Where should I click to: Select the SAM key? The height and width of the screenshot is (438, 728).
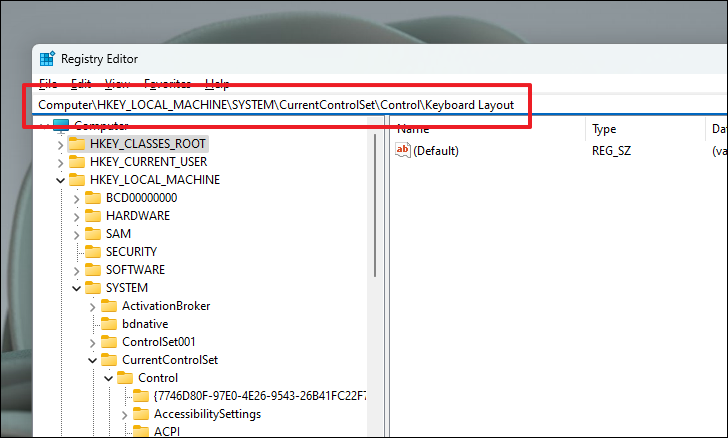point(118,234)
